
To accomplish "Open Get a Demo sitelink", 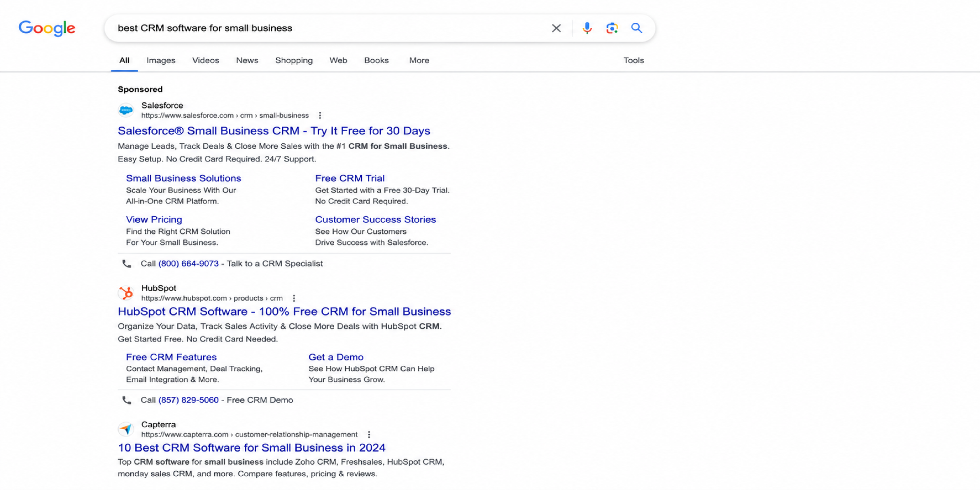I will click(x=336, y=357).
